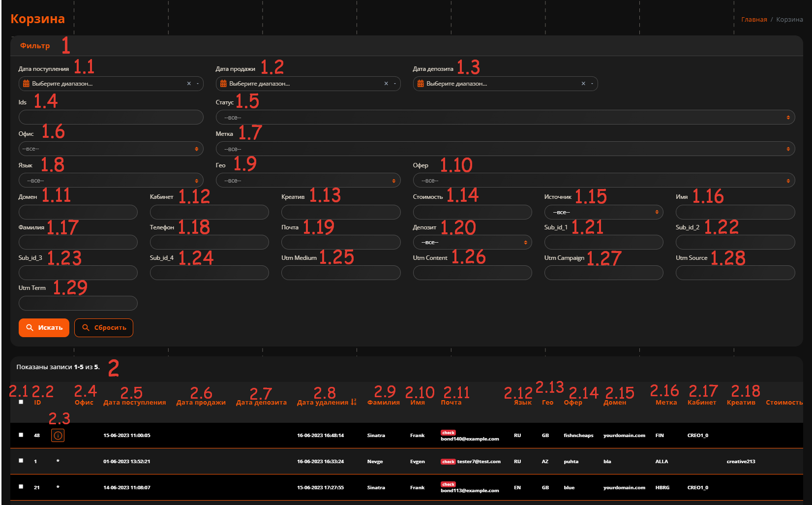
Task: Open the Статус dropdown
Action: pyautogui.click(x=505, y=118)
